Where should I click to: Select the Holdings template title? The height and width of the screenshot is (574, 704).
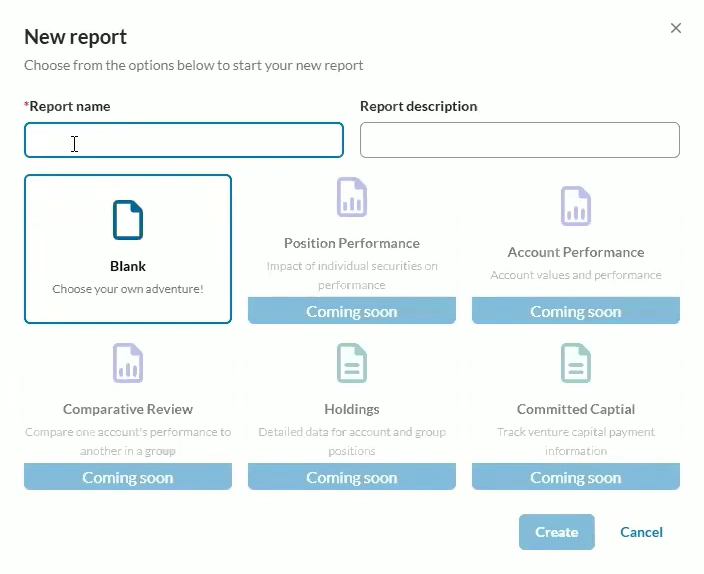tap(352, 409)
